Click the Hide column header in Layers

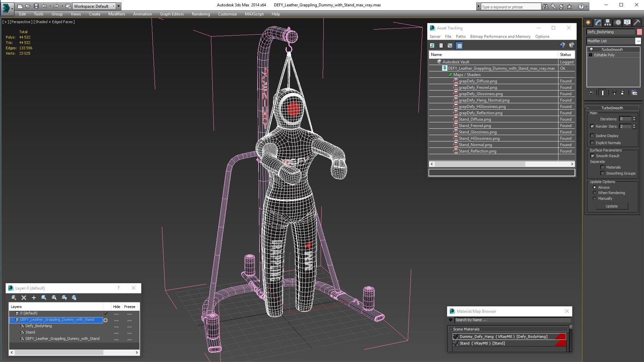116,307
